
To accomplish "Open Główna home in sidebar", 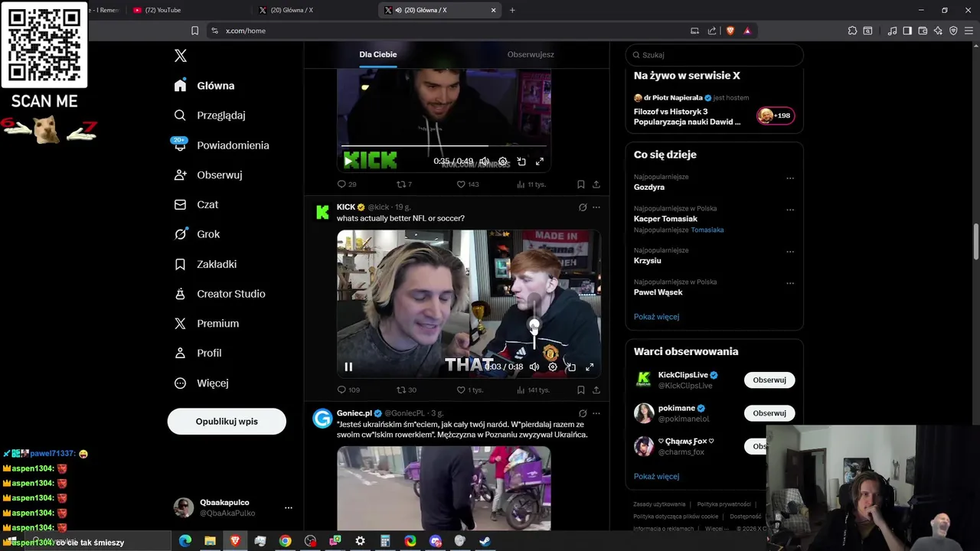I will (x=204, y=86).
